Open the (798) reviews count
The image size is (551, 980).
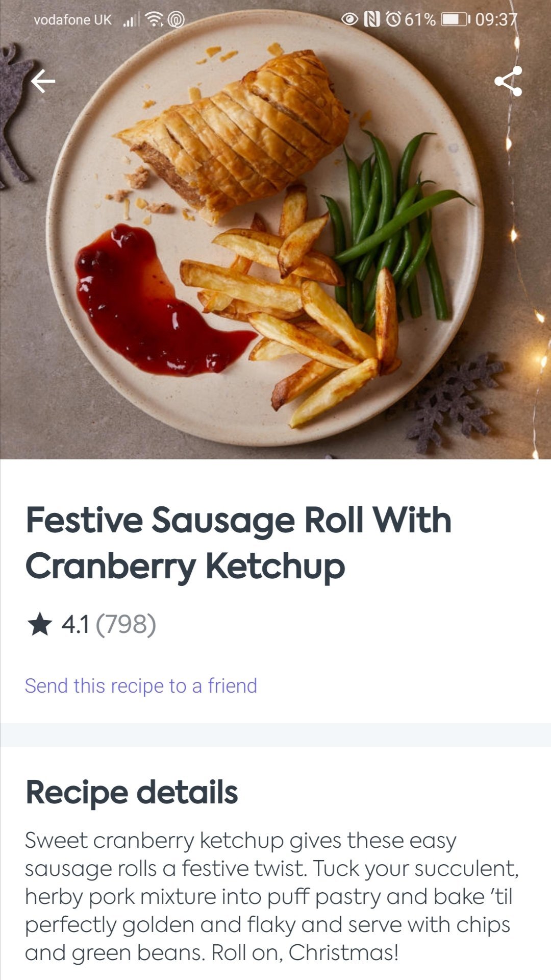(126, 624)
